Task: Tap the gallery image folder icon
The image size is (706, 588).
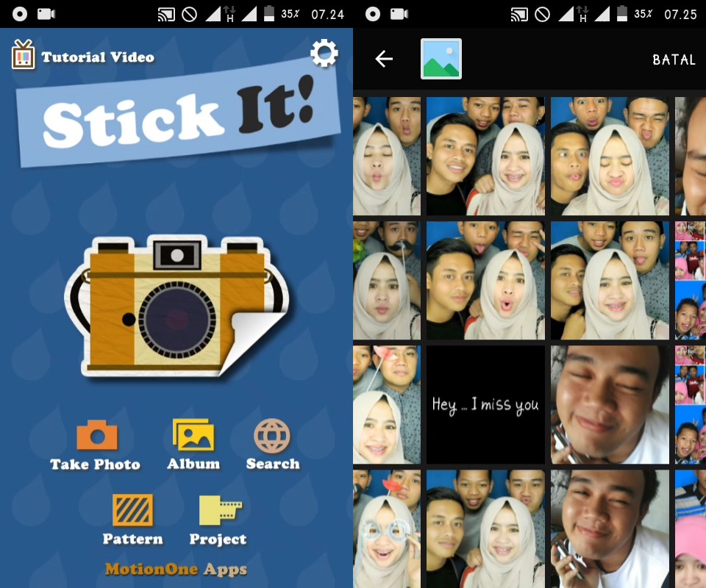Action: 441,59
